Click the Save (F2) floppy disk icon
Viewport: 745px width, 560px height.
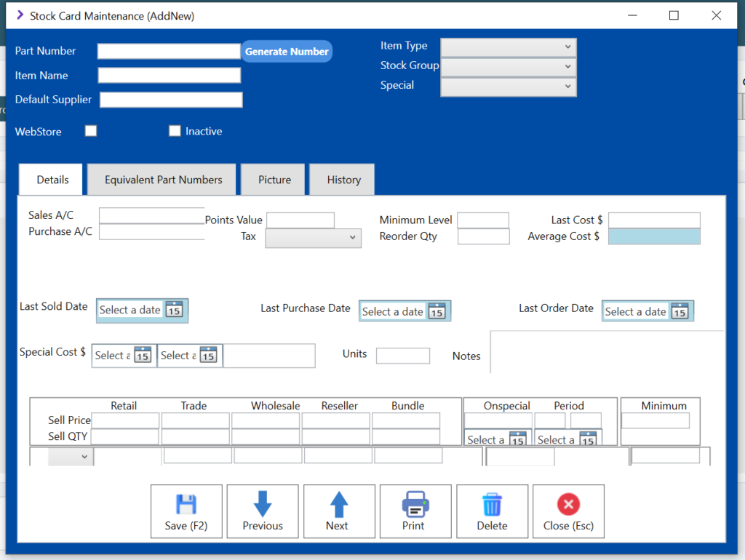pyautogui.click(x=186, y=504)
